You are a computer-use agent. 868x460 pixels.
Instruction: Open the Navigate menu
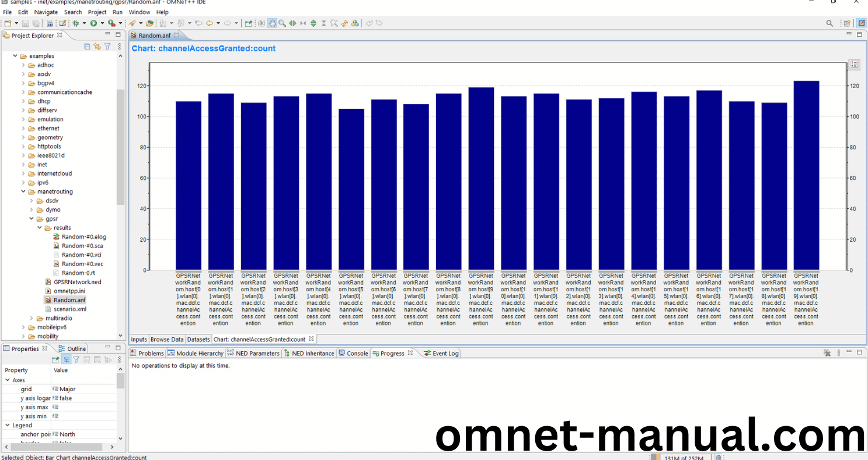click(46, 12)
